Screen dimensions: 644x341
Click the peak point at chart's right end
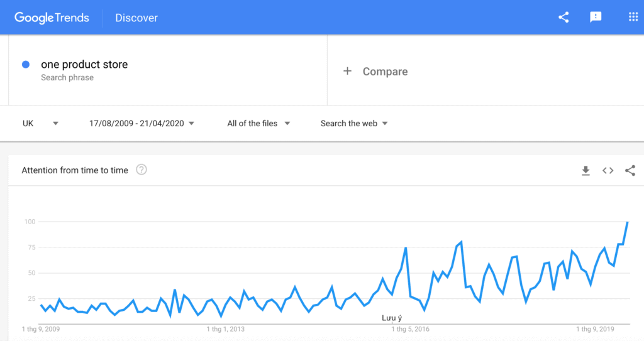(x=628, y=222)
